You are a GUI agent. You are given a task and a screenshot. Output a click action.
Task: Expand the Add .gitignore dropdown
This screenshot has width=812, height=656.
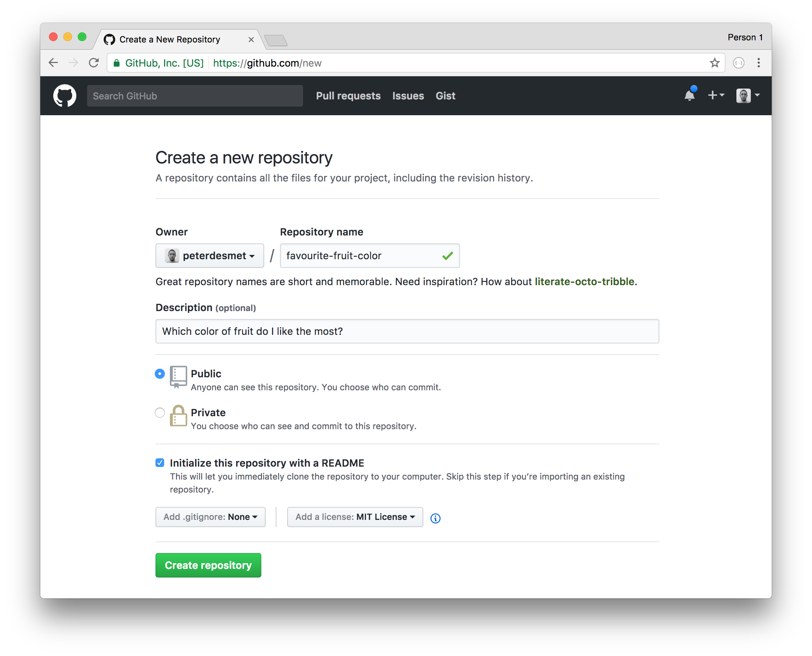[x=209, y=516]
